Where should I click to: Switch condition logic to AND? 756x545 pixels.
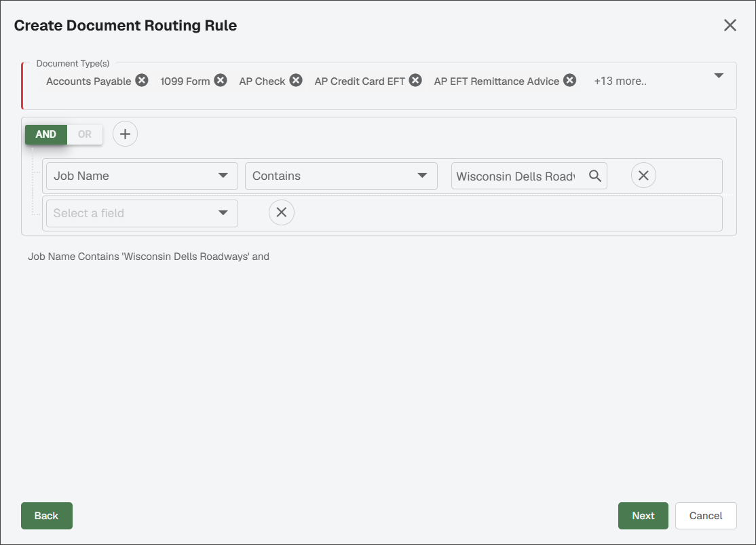point(45,134)
